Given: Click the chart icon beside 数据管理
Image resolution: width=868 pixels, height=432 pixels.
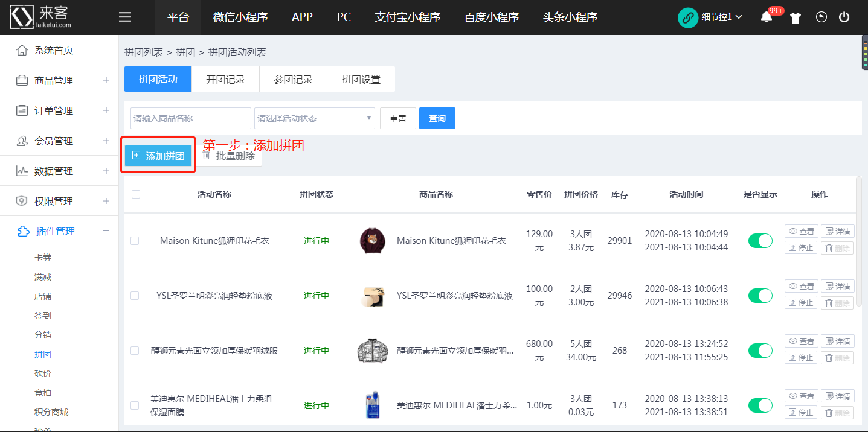Looking at the screenshot, I should (x=22, y=171).
